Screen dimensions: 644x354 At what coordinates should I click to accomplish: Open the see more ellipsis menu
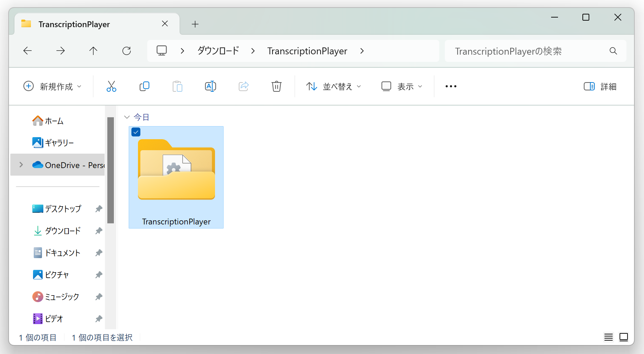[x=451, y=86]
